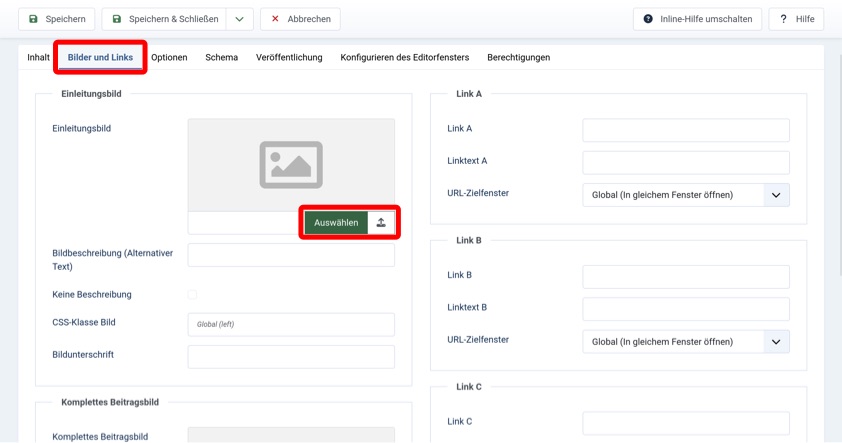Click the Linktext B input field

[x=686, y=309]
